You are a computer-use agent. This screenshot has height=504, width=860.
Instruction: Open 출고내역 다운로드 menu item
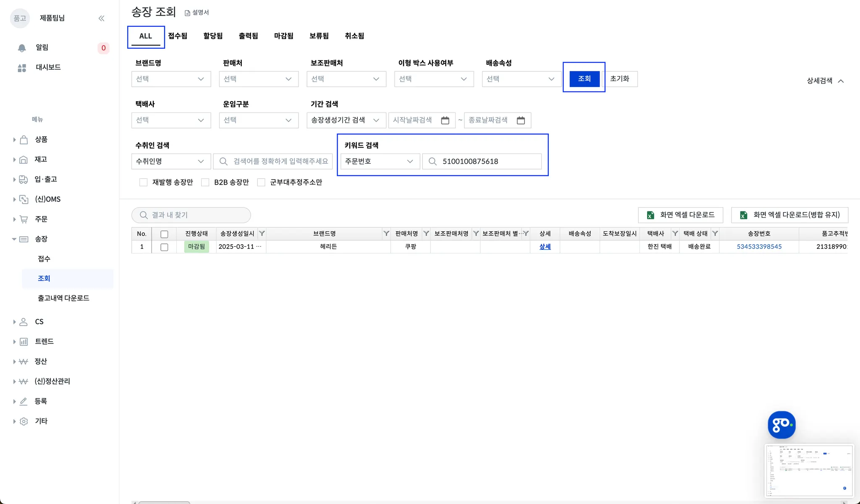click(63, 298)
